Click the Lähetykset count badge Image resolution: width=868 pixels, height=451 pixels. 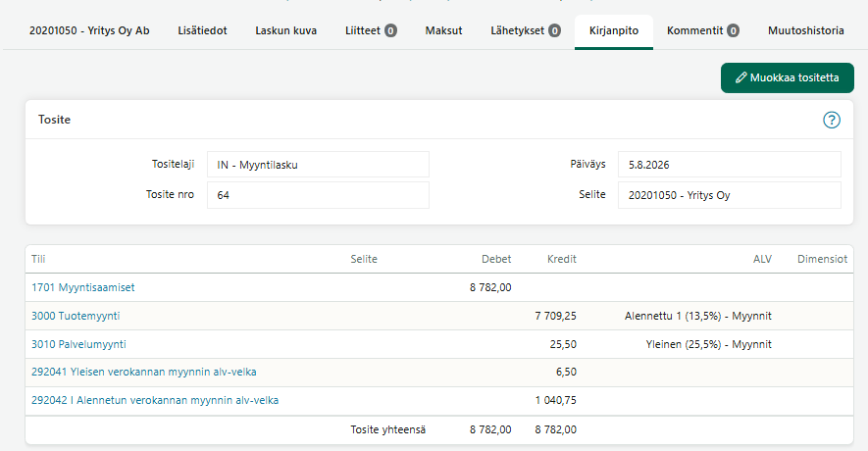[554, 31]
